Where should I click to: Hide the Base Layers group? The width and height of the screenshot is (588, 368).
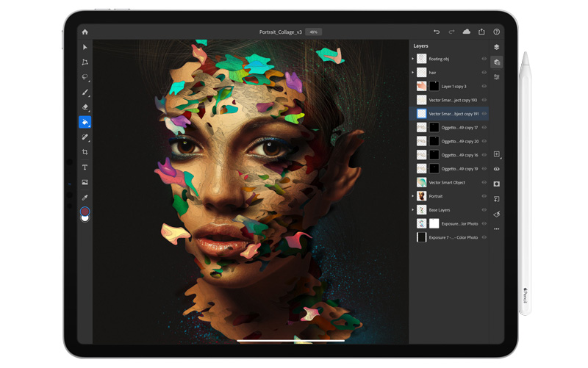click(484, 210)
